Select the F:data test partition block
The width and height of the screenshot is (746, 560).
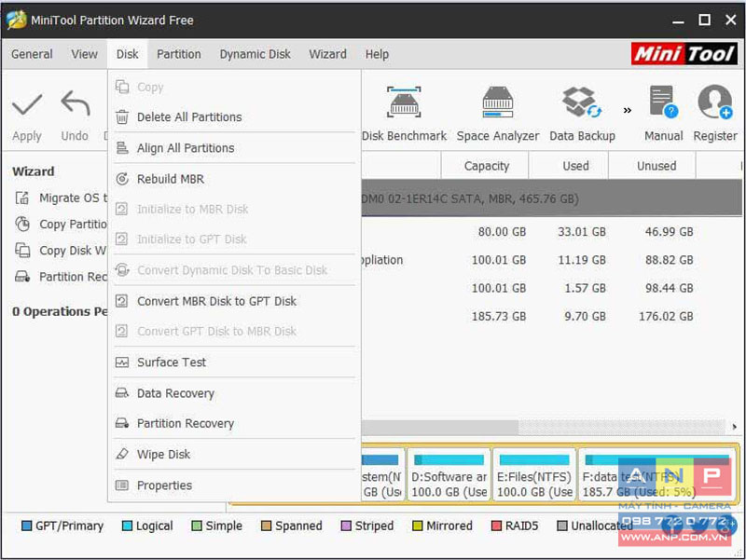[657, 474]
